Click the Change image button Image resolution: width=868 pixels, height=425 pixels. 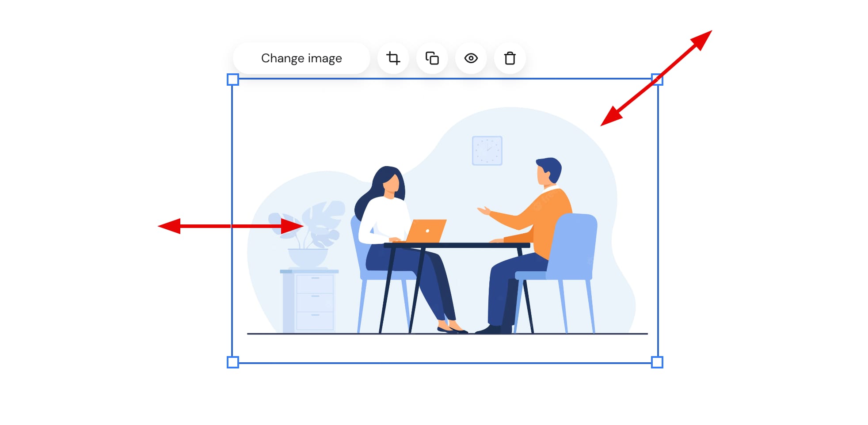click(301, 58)
